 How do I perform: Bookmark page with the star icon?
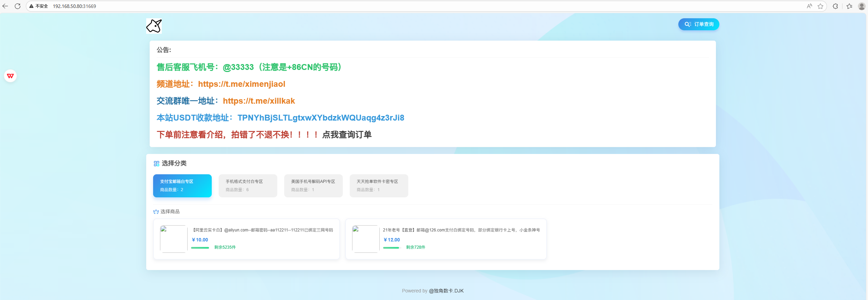[x=820, y=6]
